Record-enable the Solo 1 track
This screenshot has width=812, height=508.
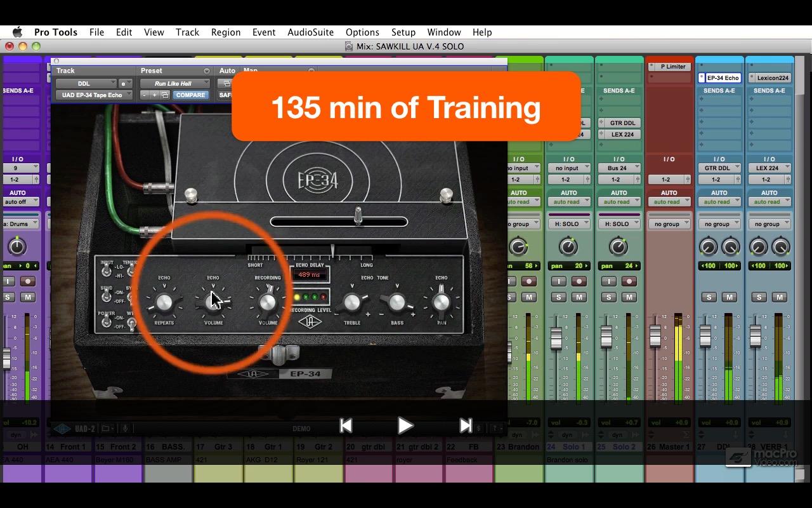click(579, 281)
